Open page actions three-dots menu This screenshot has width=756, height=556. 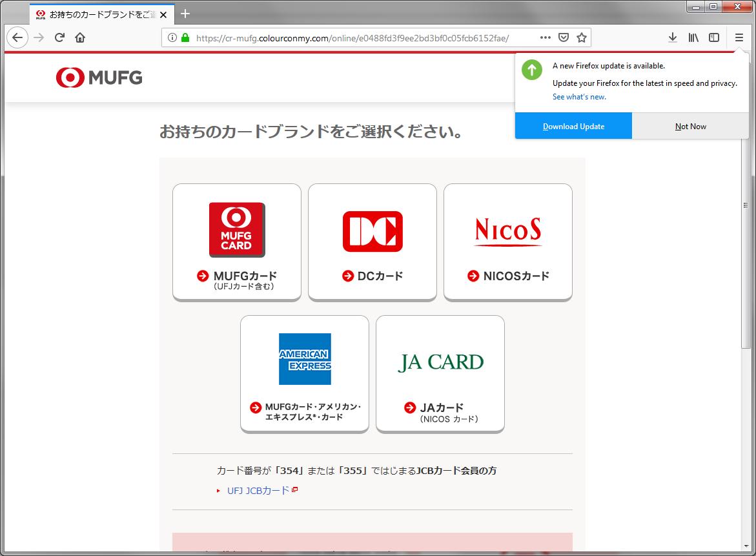click(546, 37)
